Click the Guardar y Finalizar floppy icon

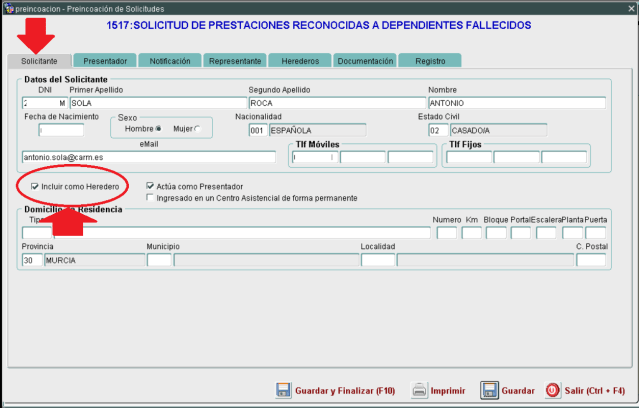[x=283, y=390]
